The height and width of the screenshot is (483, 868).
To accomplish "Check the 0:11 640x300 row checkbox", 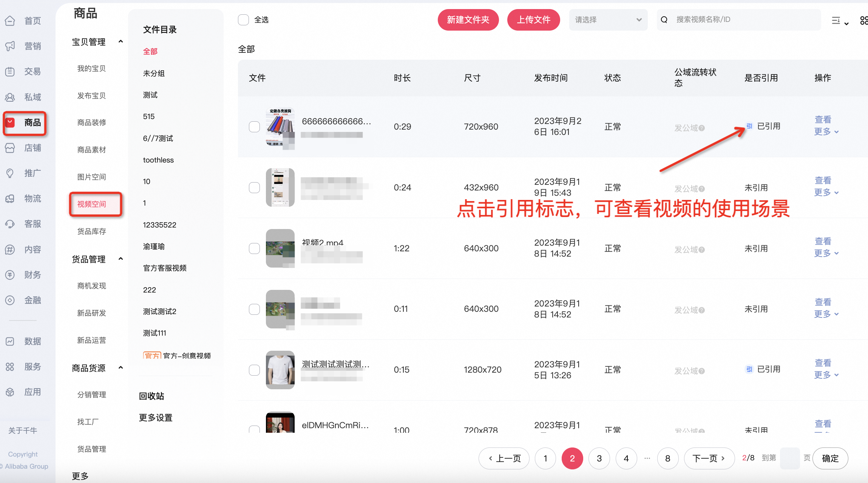I will (x=254, y=309).
